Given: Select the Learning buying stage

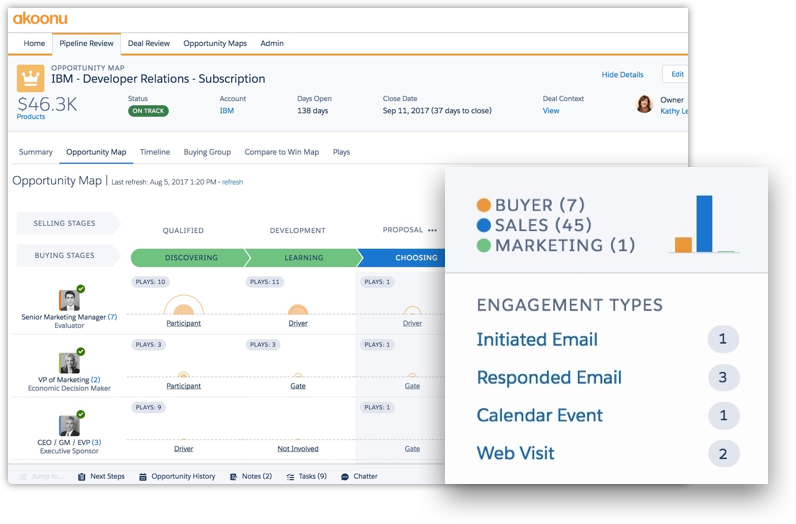Looking at the screenshot, I should point(304,258).
